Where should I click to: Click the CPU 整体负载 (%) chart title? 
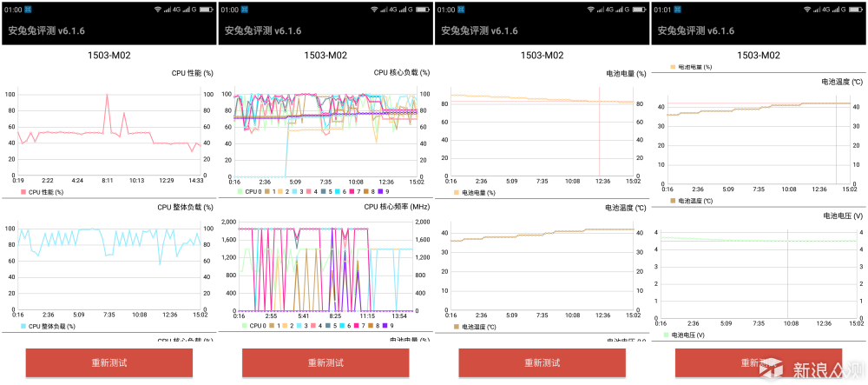click(x=186, y=207)
